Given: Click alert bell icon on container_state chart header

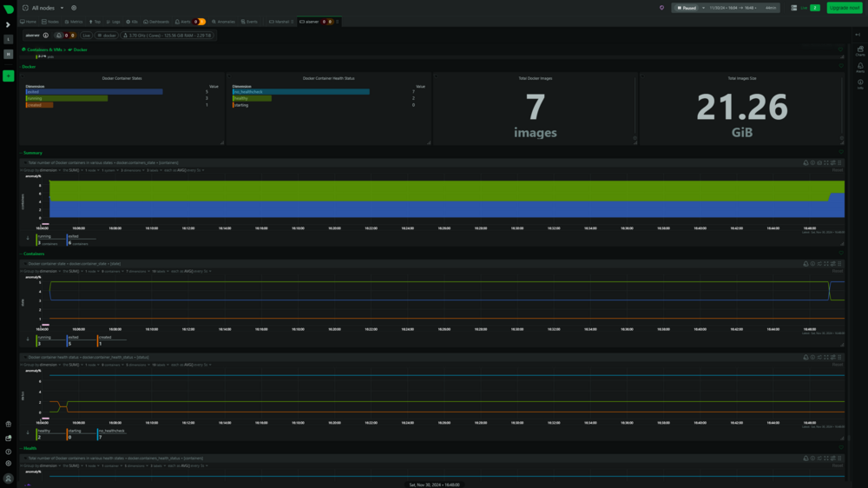Looking at the screenshot, I should pos(806,264).
